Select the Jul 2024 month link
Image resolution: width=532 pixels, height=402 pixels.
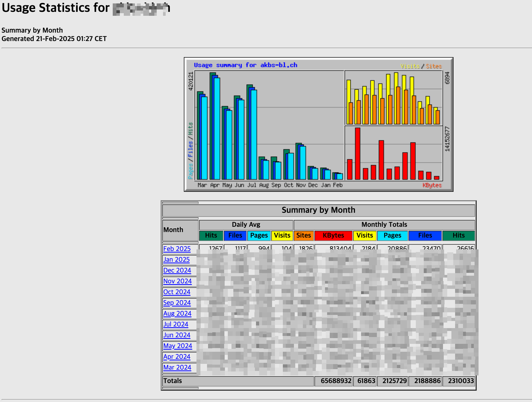(176, 324)
